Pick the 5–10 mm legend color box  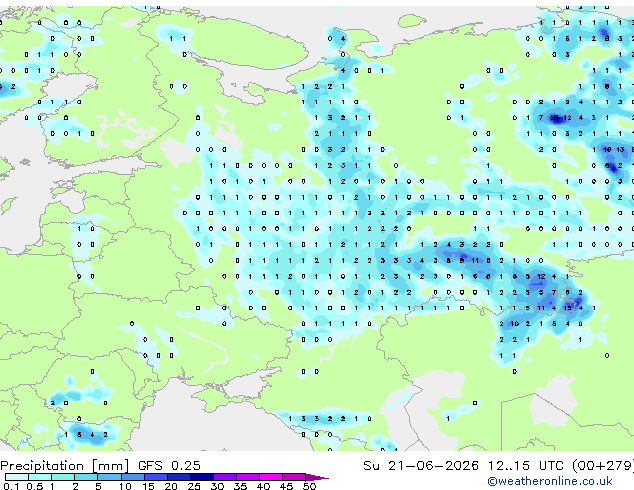pos(109,477)
